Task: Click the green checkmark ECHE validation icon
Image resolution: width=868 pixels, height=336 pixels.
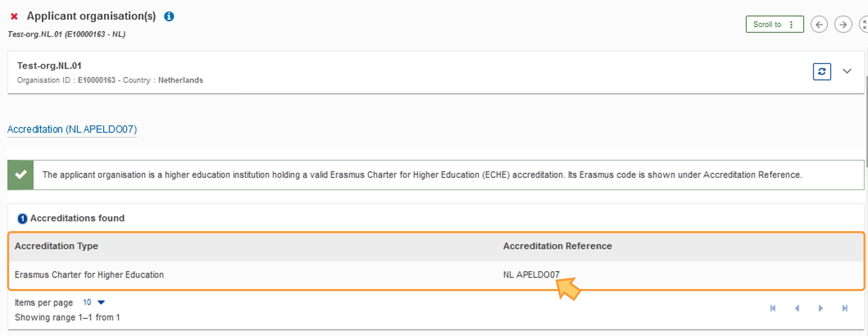Action: pyautogui.click(x=20, y=175)
